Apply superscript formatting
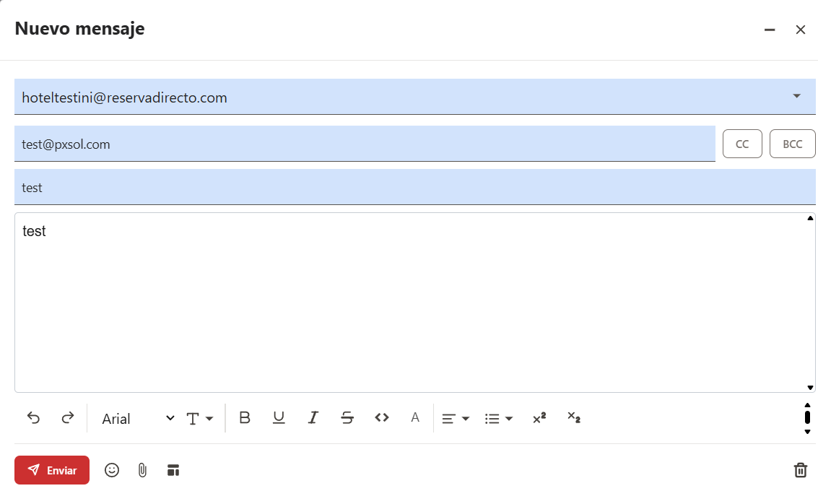This screenshot has height=504, width=818. 539,418
